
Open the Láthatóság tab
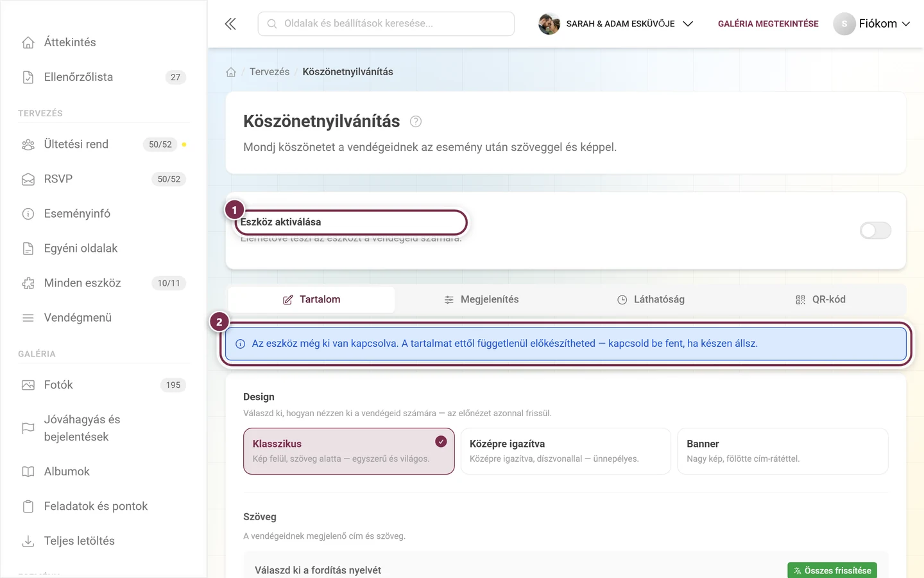tap(651, 300)
